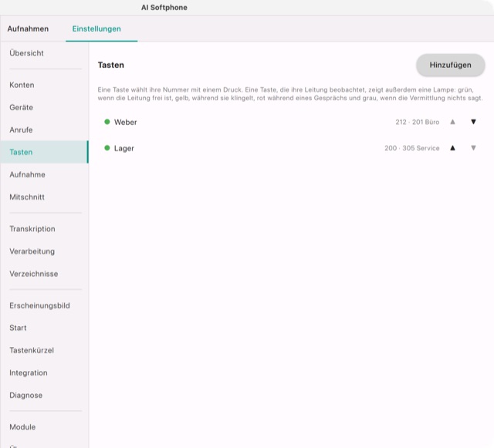Click green status lamp next to Lager
This screenshot has height=448, width=494.
(107, 148)
